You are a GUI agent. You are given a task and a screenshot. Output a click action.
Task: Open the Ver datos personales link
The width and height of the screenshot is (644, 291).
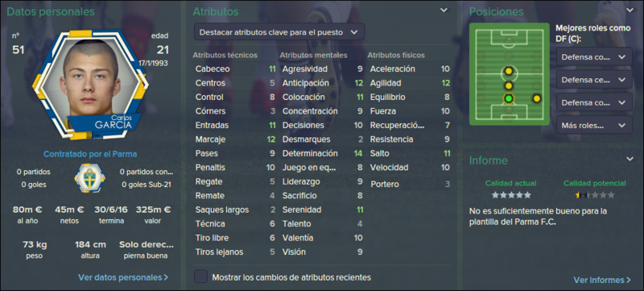point(123,277)
